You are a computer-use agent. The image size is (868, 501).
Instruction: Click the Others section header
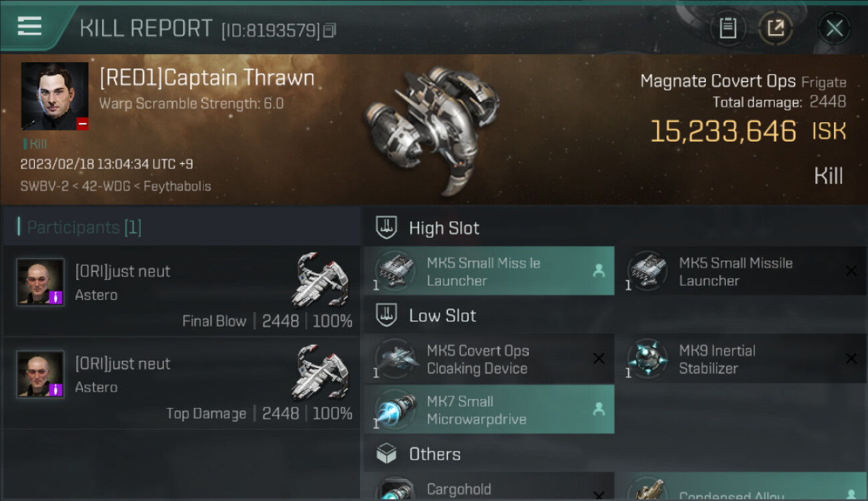[434, 454]
